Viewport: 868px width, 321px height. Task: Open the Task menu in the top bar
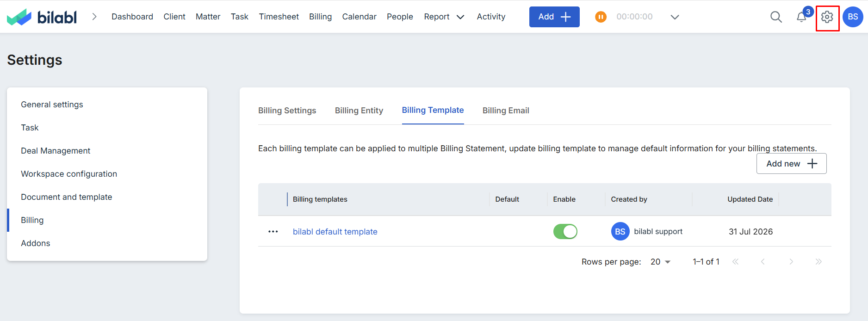coord(240,17)
